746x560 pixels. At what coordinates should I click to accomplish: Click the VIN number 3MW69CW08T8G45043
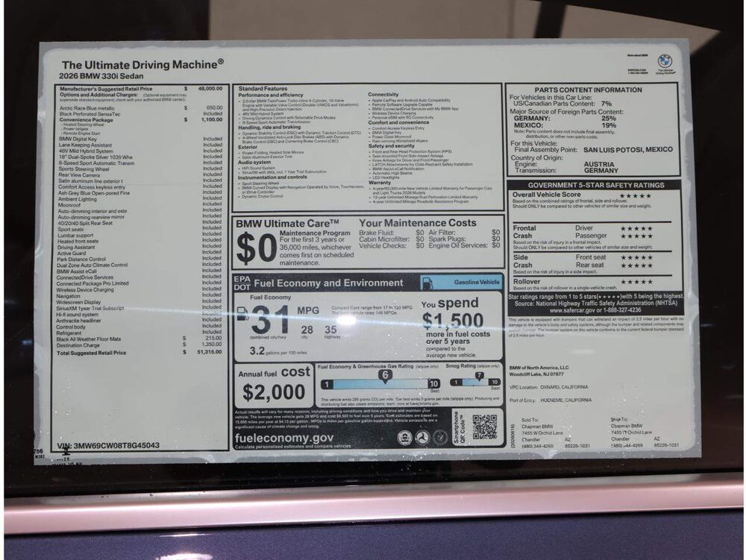(116, 446)
